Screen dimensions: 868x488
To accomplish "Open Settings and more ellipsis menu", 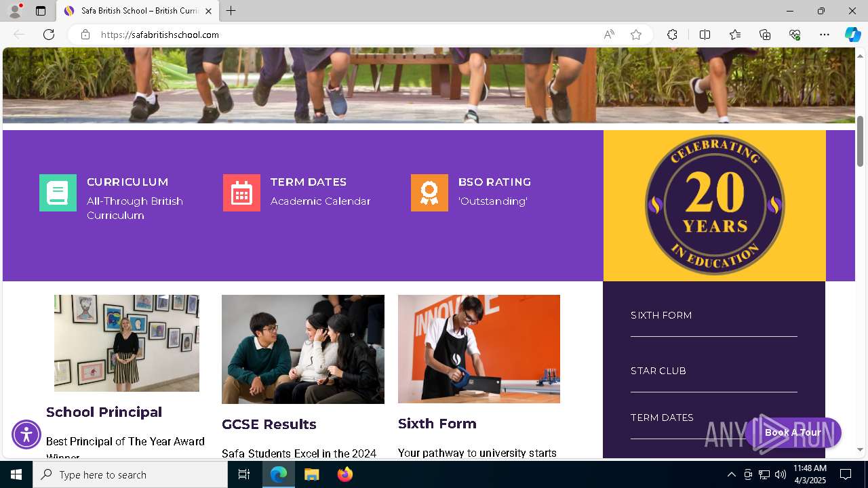I will [825, 35].
